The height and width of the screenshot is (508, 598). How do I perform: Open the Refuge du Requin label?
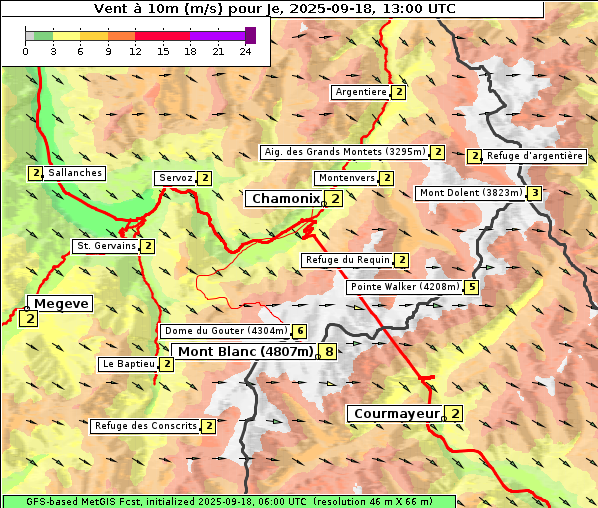(348, 260)
